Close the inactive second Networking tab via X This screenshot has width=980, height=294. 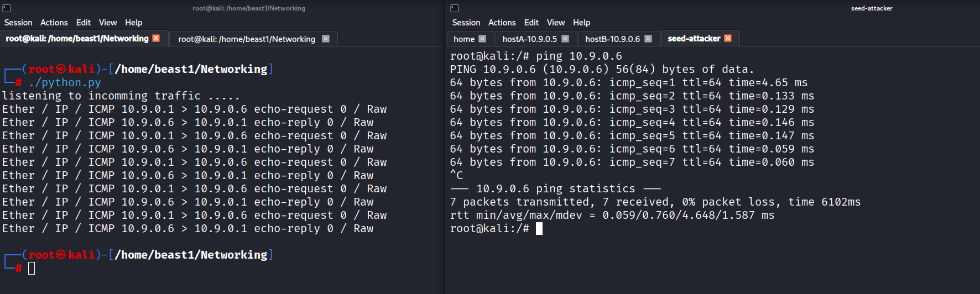coord(326,39)
